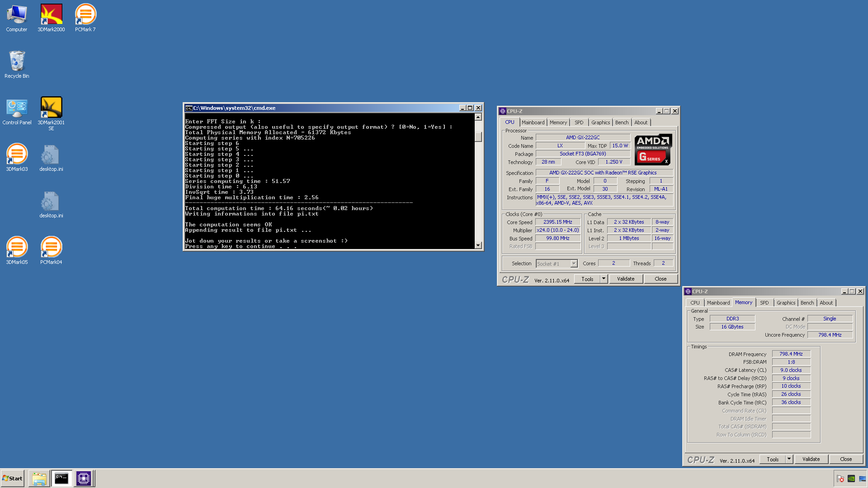Click the scroll up arrow in cmd window
This screenshot has width=868, height=488.
click(478, 117)
